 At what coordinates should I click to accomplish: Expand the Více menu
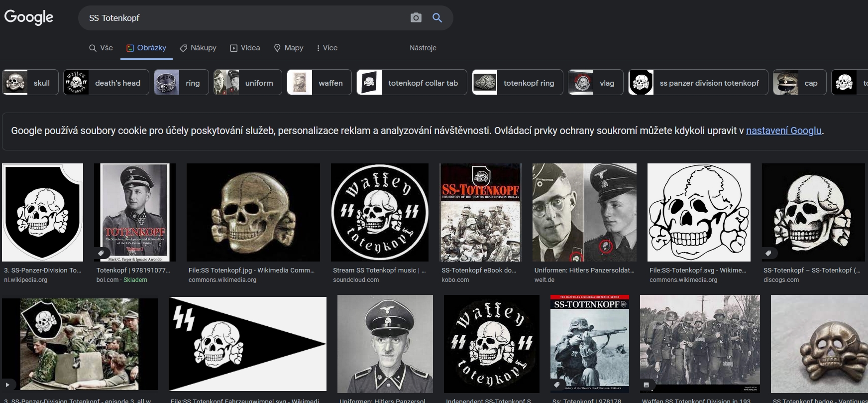tap(327, 48)
